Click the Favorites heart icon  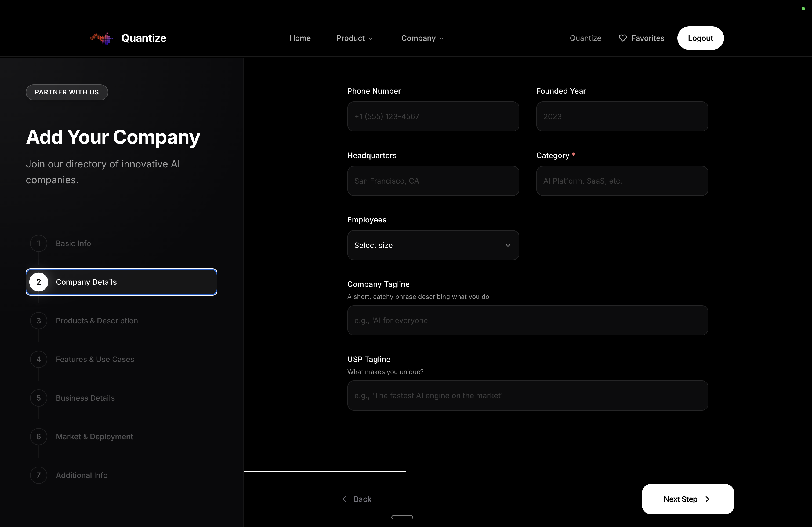pyautogui.click(x=623, y=38)
